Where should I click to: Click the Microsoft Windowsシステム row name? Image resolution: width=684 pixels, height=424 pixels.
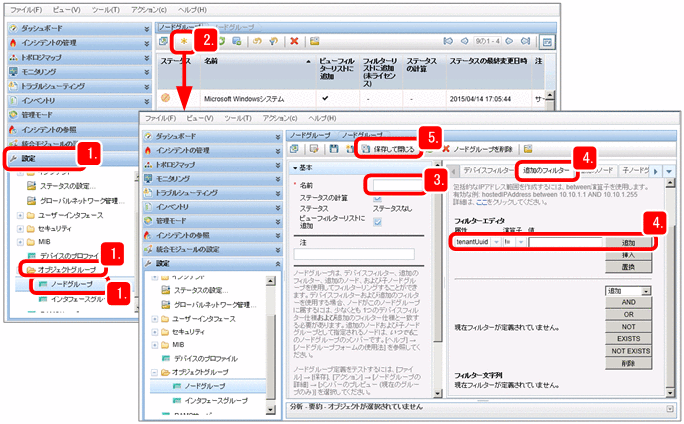pyautogui.click(x=244, y=99)
